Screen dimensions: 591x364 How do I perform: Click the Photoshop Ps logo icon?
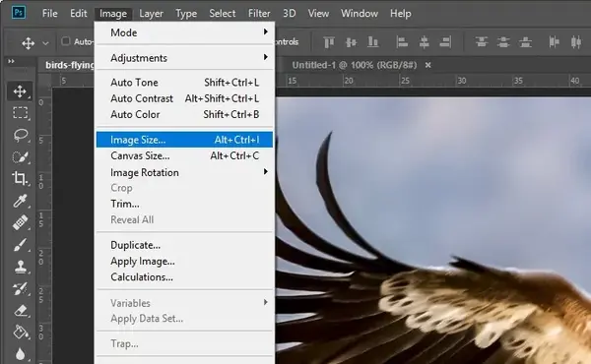pos(19,13)
